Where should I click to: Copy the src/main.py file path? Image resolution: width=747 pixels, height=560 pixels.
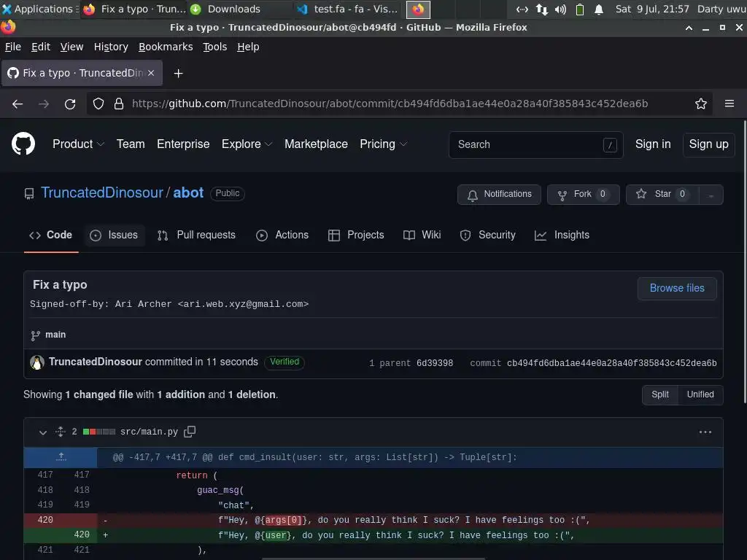point(190,432)
